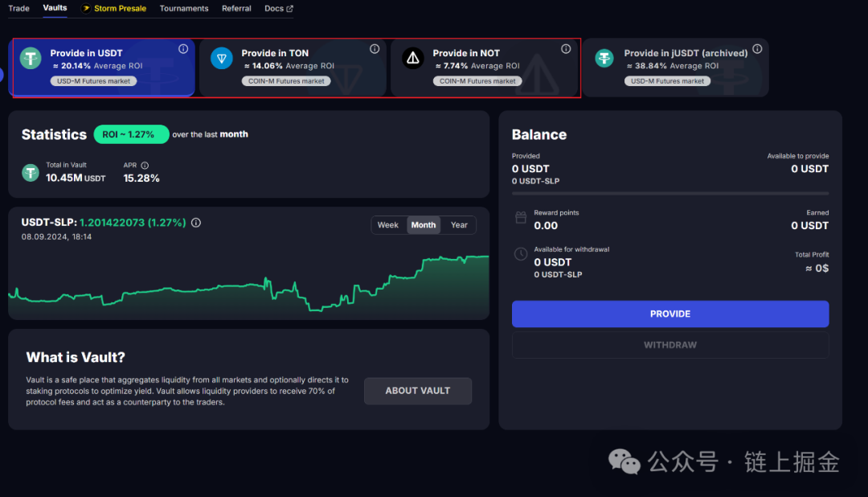Click the WITHDRAW button
This screenshot has height=497, width=868.
[x=670, y=345]
